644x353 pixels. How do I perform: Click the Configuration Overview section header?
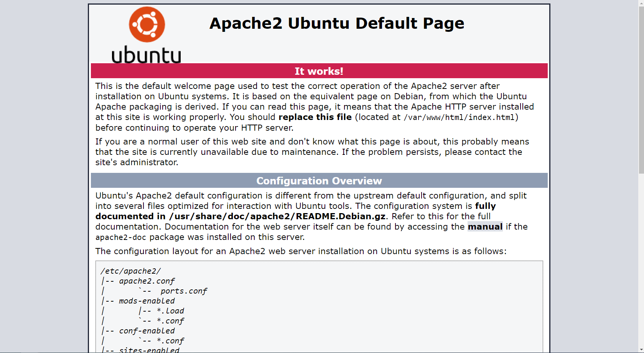319,181
